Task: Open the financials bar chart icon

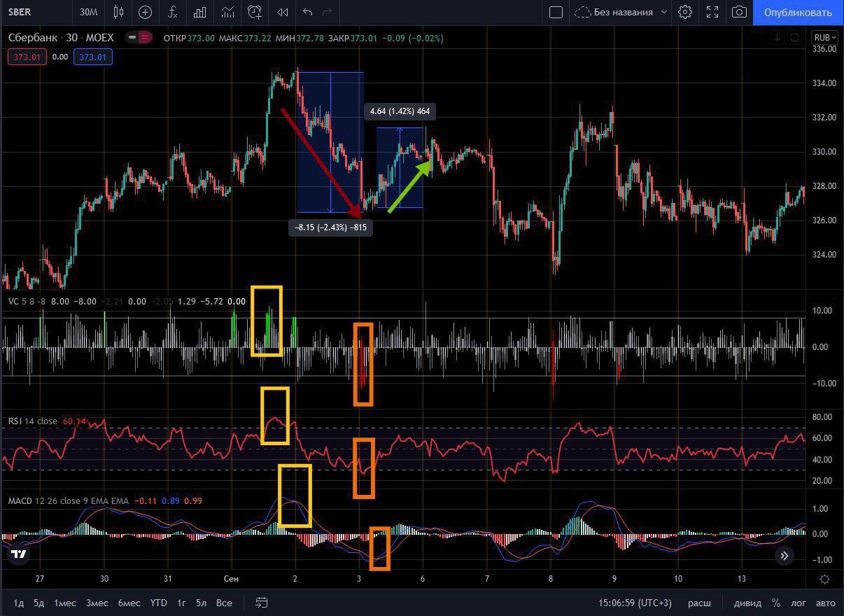Action: pos(200,12)
